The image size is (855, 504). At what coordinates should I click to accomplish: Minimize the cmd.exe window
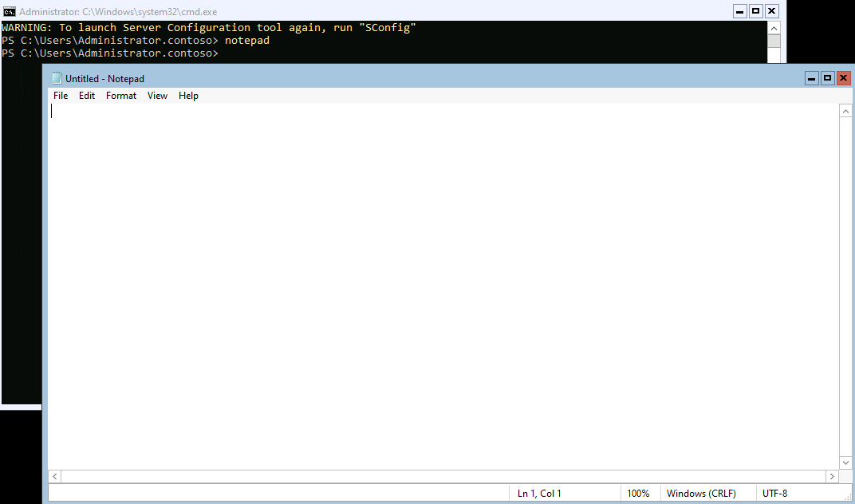point(740,11)
